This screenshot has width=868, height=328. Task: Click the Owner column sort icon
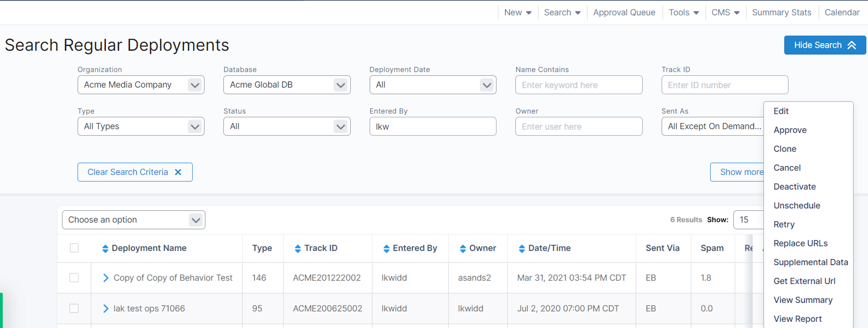click(x=463, y=248)
